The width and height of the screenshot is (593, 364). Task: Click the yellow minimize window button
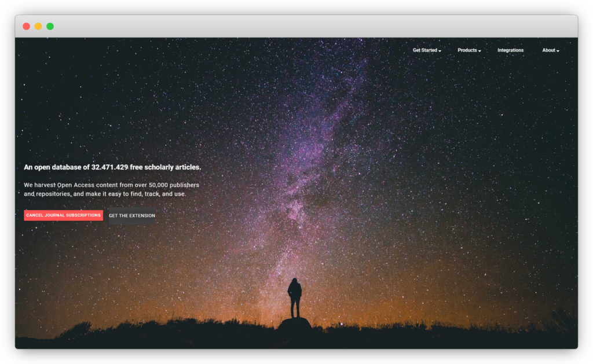point(38,26)
